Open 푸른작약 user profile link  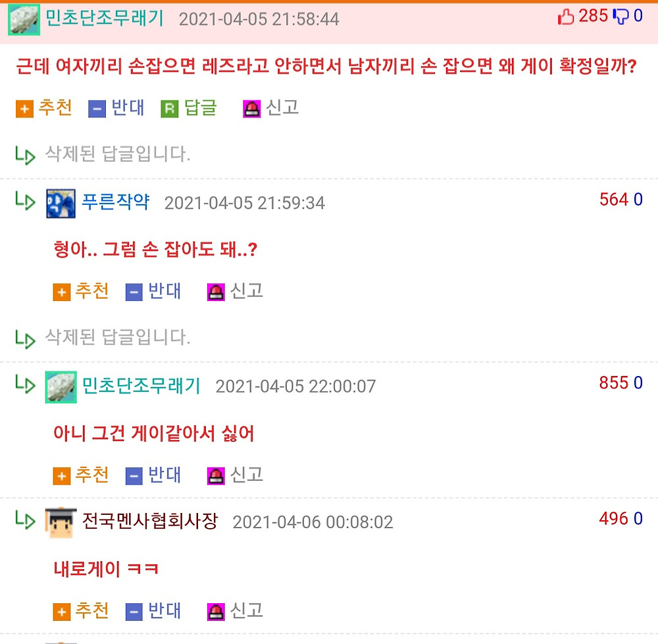point(115,202)
